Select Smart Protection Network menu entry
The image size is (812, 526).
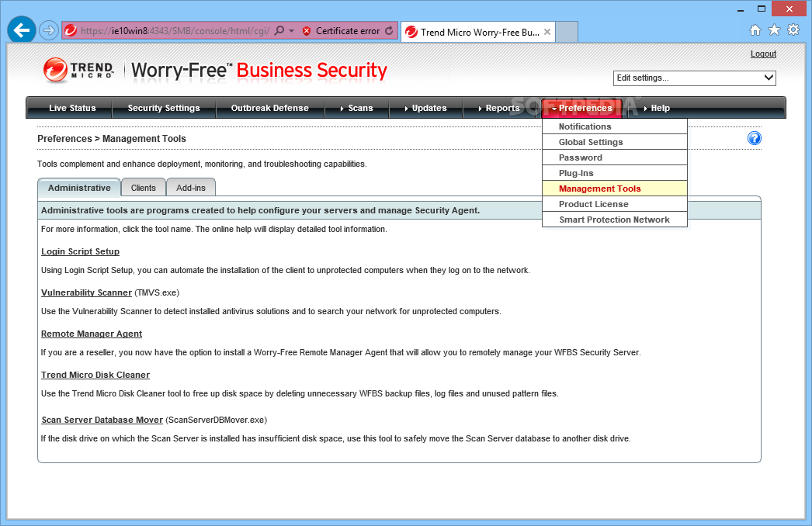[x=615, y=220]
